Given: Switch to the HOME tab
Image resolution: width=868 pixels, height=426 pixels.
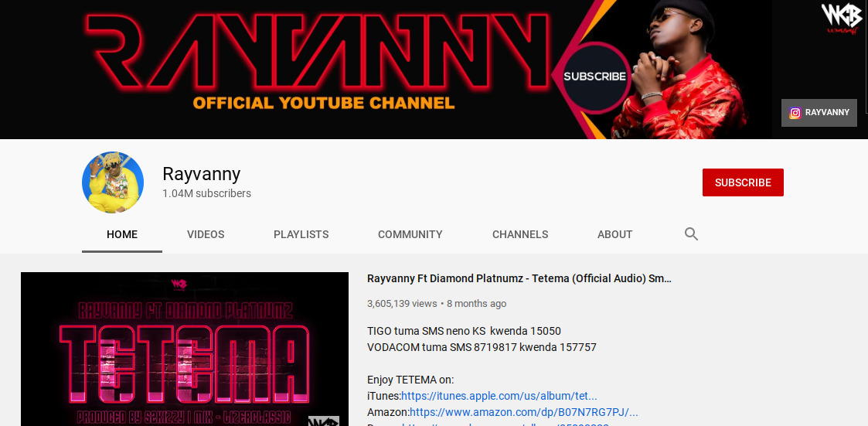Looking at the screenshot, I should point(122,234).
